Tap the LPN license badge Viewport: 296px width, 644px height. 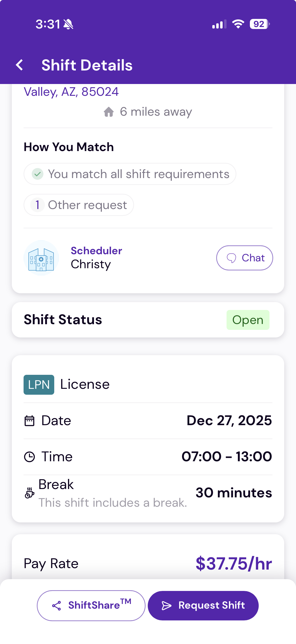tap(39, 384)
